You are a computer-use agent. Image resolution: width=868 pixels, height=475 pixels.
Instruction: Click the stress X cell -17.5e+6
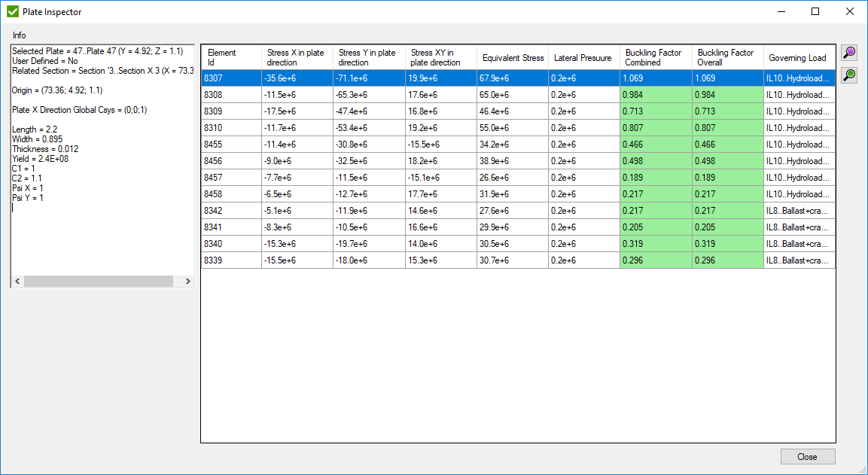[297, 111]
